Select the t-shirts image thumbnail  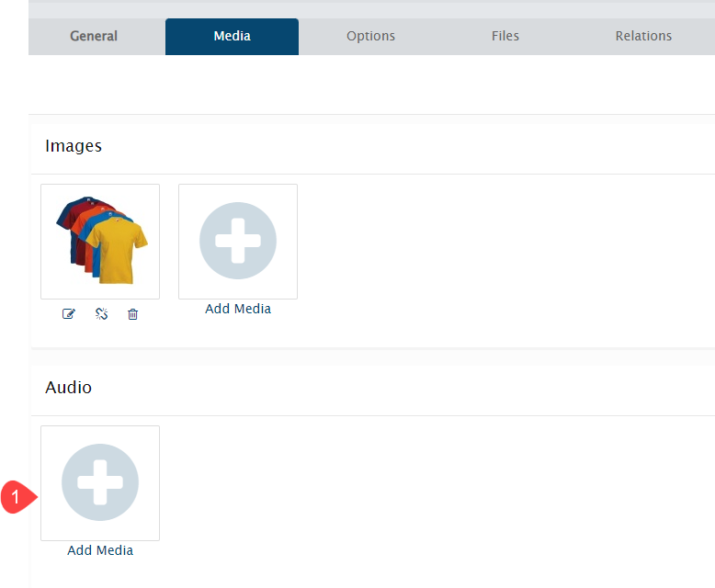(100, 242)
